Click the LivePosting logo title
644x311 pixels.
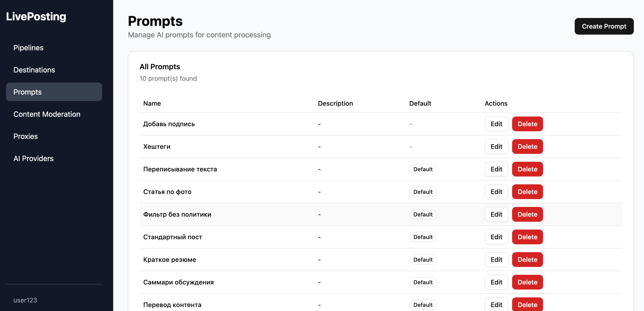click(36, 16)
